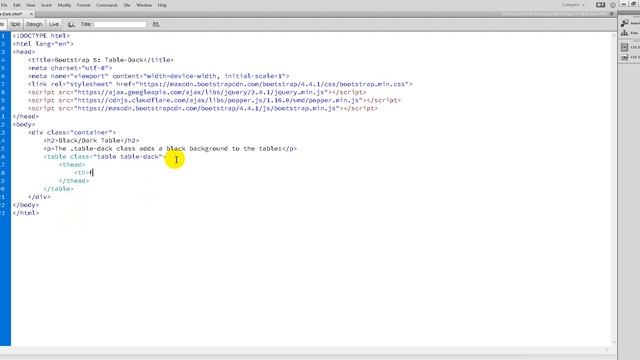Screen dimensions: 640x360
Task: Open the Edit menu
Action: pos(17,5)
